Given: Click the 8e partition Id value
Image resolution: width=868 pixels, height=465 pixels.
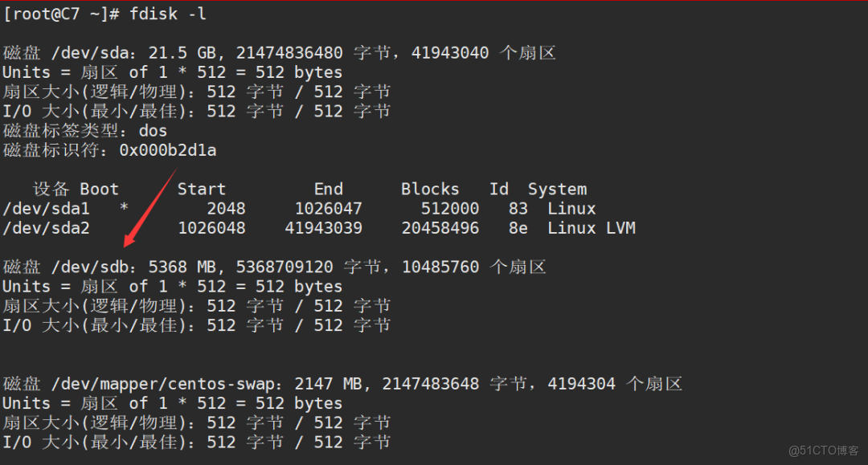Looking at the screenshot, I should point(518,227).
